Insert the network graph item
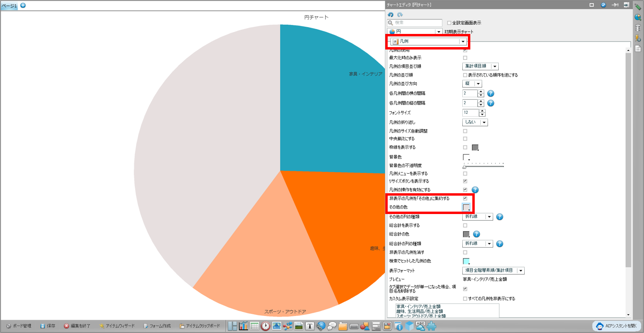 287,326
